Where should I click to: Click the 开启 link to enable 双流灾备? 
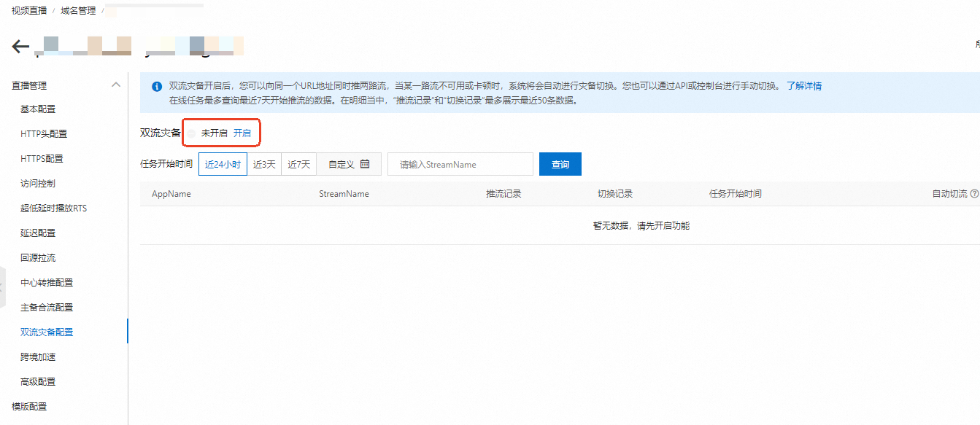[242, 133]
